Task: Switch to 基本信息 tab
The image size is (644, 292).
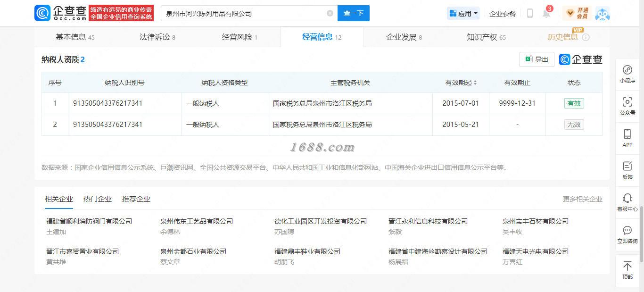Action: pyautogui.click(x=75, y=37)
